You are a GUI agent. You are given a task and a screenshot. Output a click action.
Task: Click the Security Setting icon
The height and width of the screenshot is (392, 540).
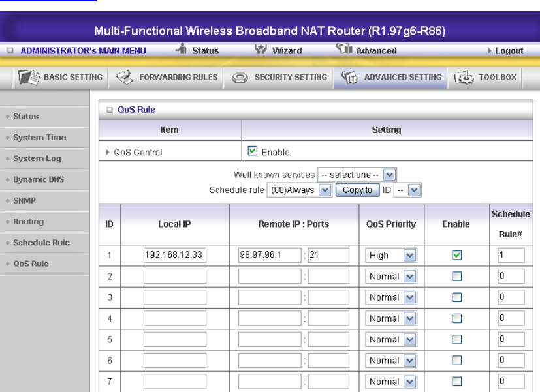coord(240,78)
